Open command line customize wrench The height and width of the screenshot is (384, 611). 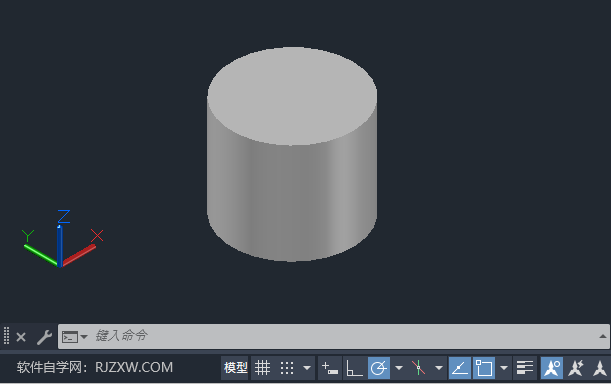pos(44,337)
